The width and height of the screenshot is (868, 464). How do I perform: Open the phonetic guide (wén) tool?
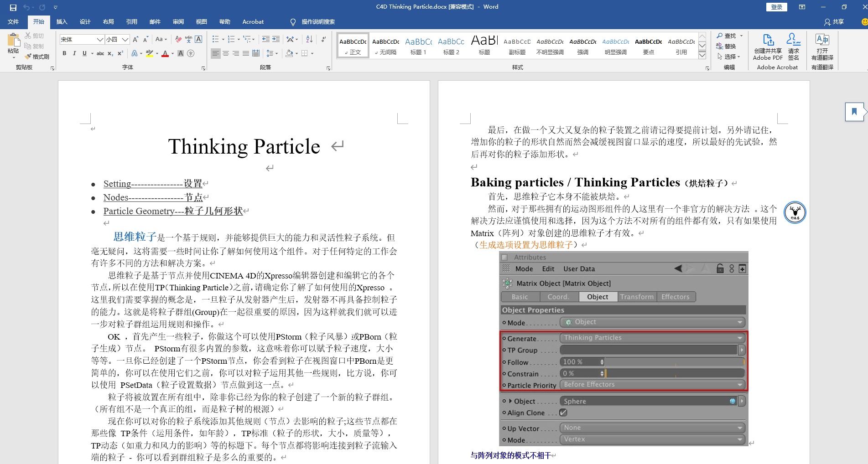coord(188,40)
